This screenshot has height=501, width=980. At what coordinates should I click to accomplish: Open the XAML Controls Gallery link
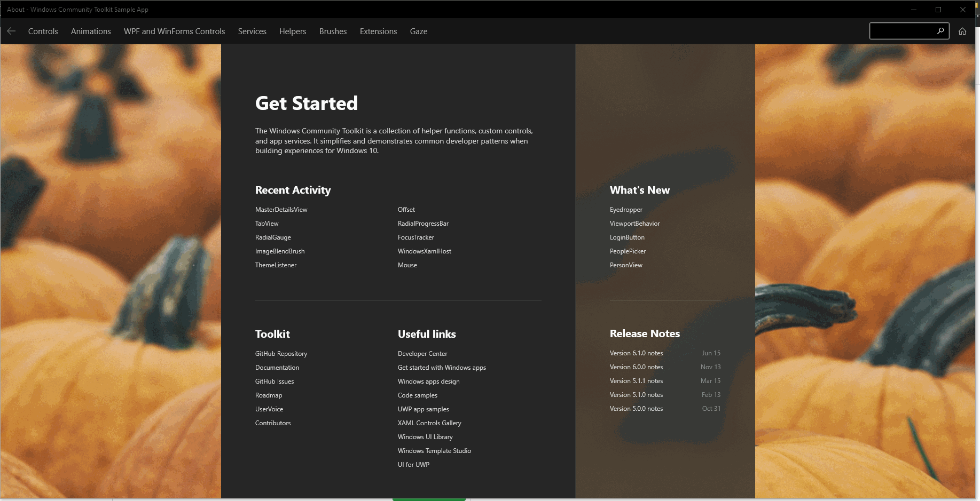pyautogui.click(x=429, y=423)
